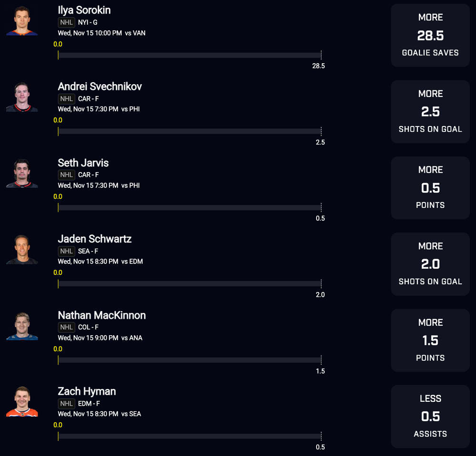Open the Nathan MacKinnon name link
Image resolution: width=476 pixels, height=456 pixels.
point(102,315)
